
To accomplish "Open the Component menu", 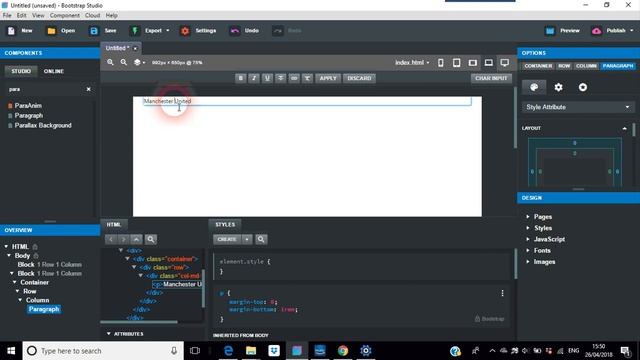I will click(65, 16).
